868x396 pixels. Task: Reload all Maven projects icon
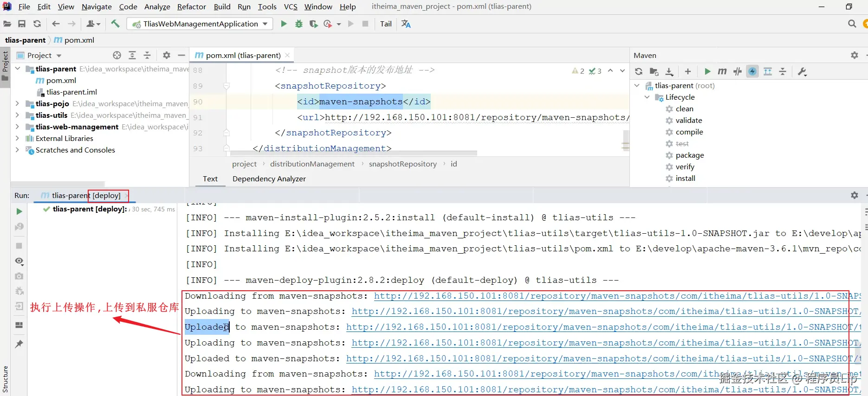(639, 71)
